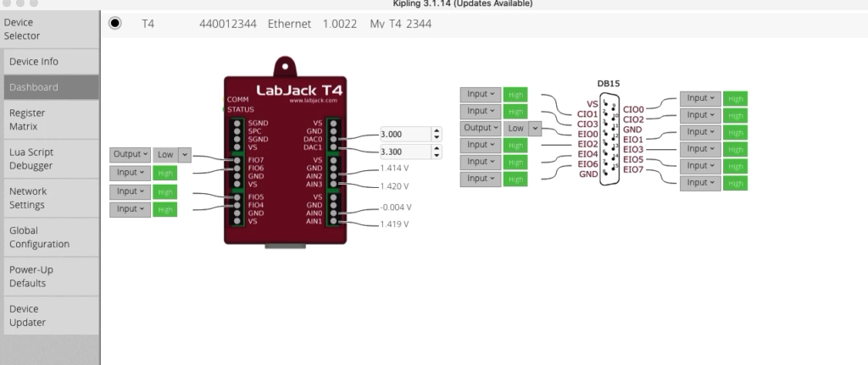Open EIO6 Input direction dropdown
The width and height of the screenshot is (868, 365).
pyautogui.click(x=481, y=180)
